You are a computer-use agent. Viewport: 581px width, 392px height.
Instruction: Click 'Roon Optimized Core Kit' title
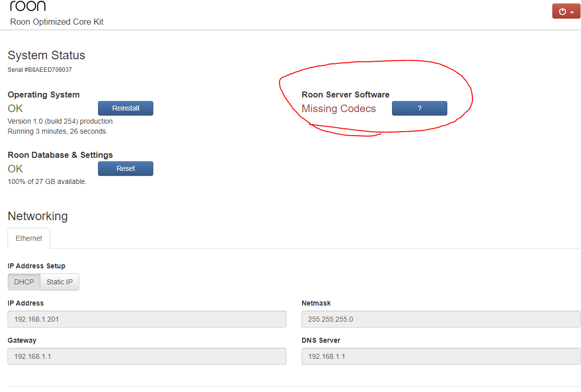coord(57,22)
